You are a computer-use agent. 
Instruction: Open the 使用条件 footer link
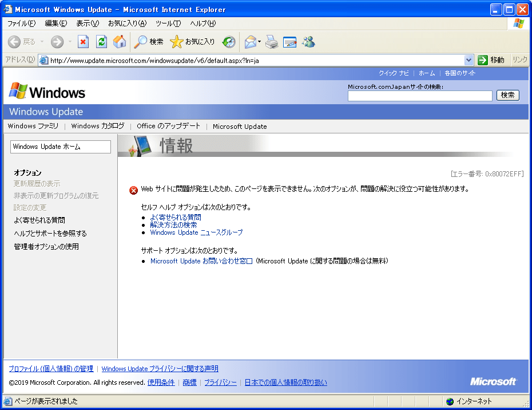tap(161, 383)
